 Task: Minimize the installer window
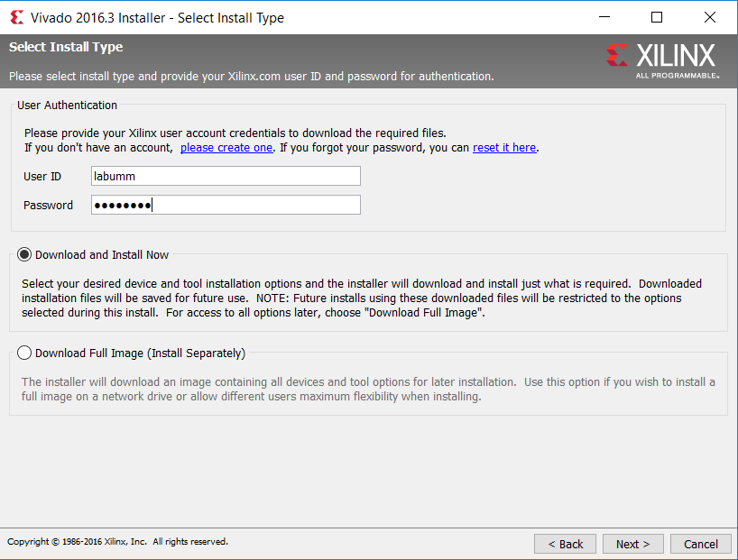click(x=604, y=17)
